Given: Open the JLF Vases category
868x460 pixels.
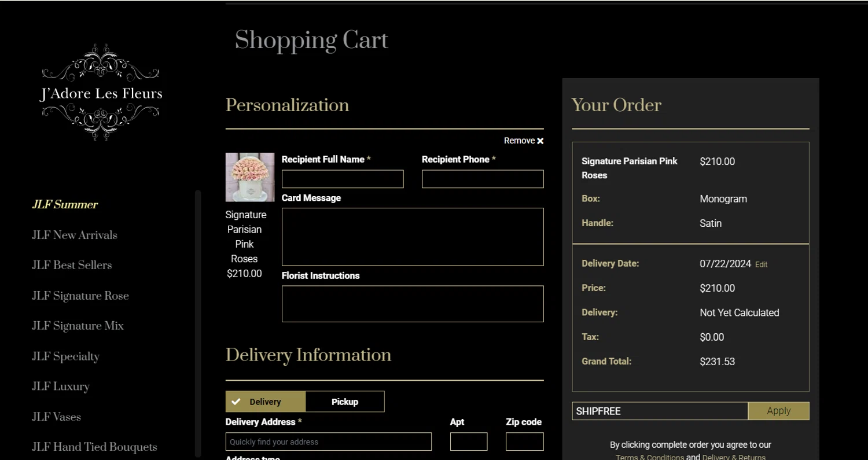Looking at the screenshot, I should point(56,417).
